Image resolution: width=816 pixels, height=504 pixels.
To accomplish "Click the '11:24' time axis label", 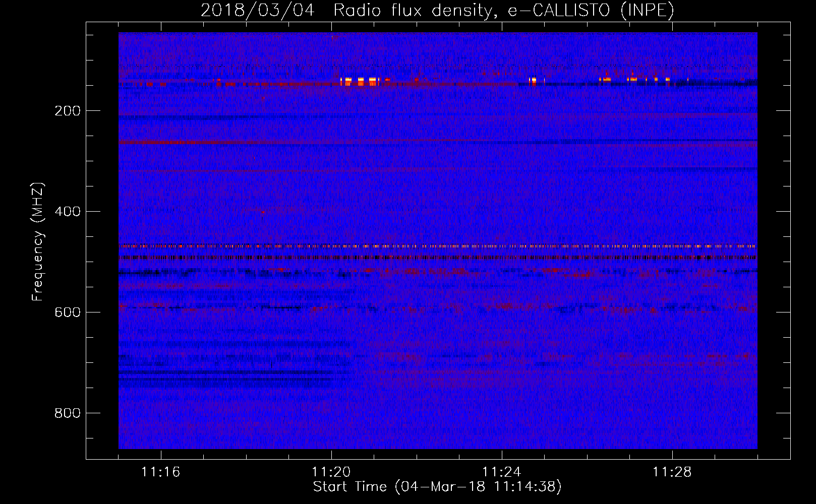I will point(502,472).
